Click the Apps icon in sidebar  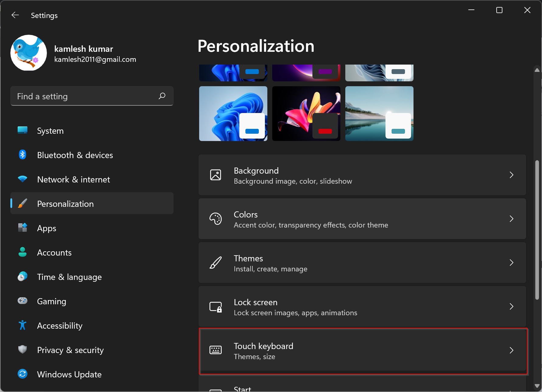23,228
